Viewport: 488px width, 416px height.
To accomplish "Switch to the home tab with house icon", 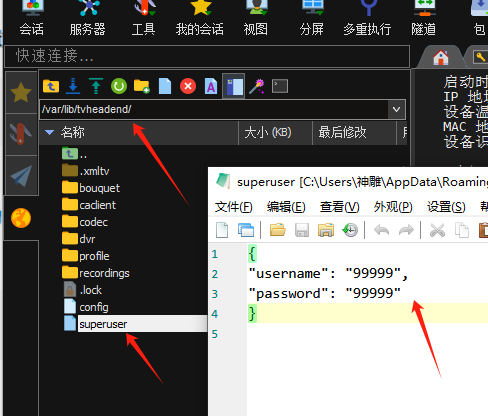I will [441, 57].
